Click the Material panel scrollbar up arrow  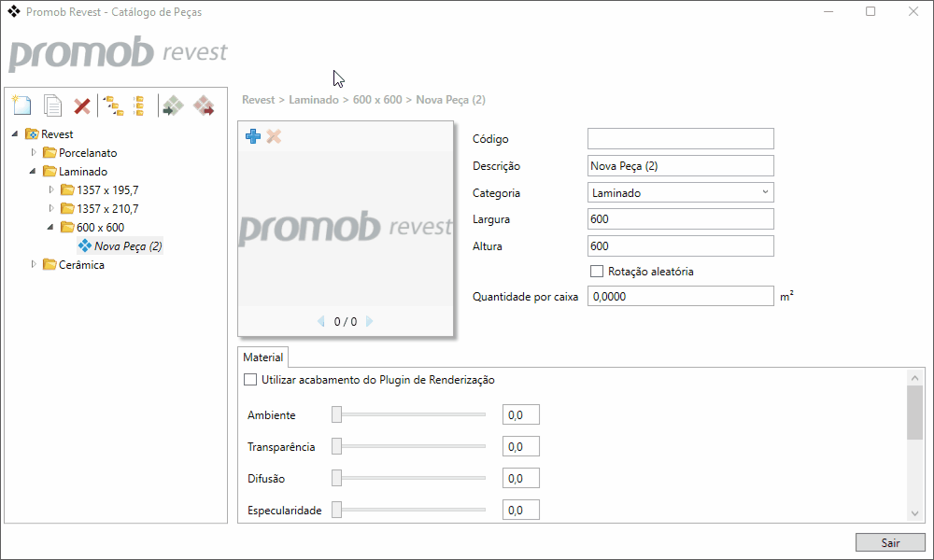click(x=915, y=377)
